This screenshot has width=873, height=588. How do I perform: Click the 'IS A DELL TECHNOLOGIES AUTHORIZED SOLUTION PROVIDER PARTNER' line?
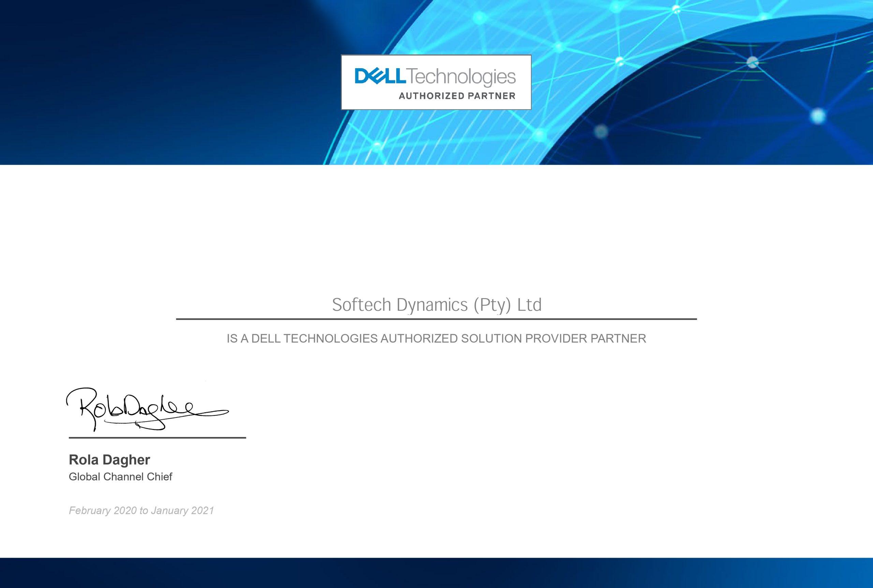point(436,339)
